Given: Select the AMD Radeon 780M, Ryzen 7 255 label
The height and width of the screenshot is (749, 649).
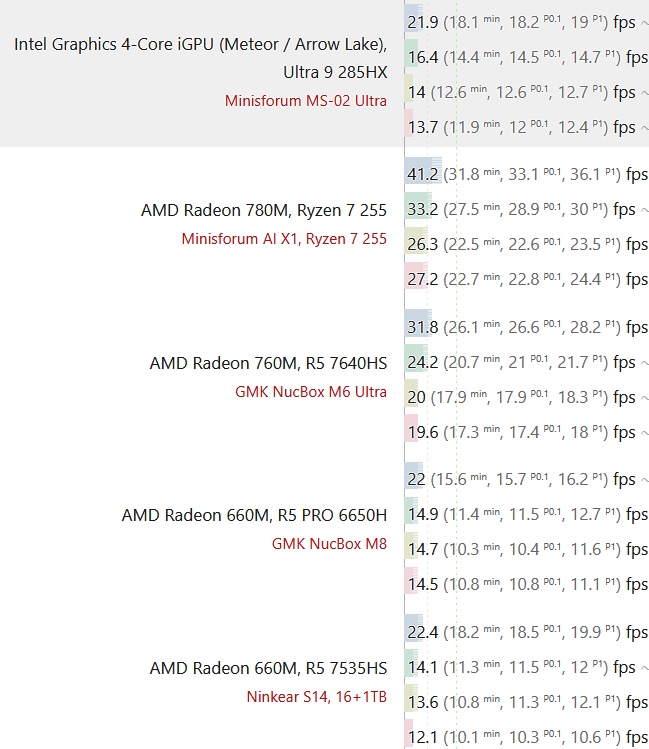Looking at the screenshot, I should point(264,210).
